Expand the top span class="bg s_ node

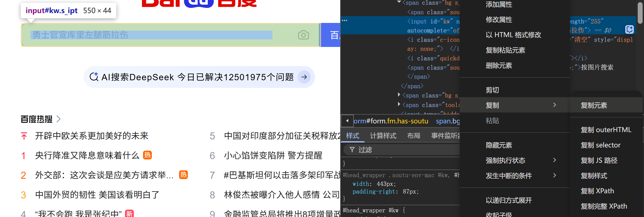pyautogui.click(x=399, y=2)
